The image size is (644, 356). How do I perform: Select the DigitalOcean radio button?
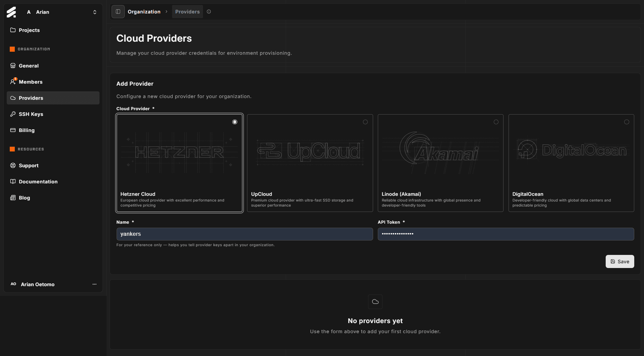627,122
